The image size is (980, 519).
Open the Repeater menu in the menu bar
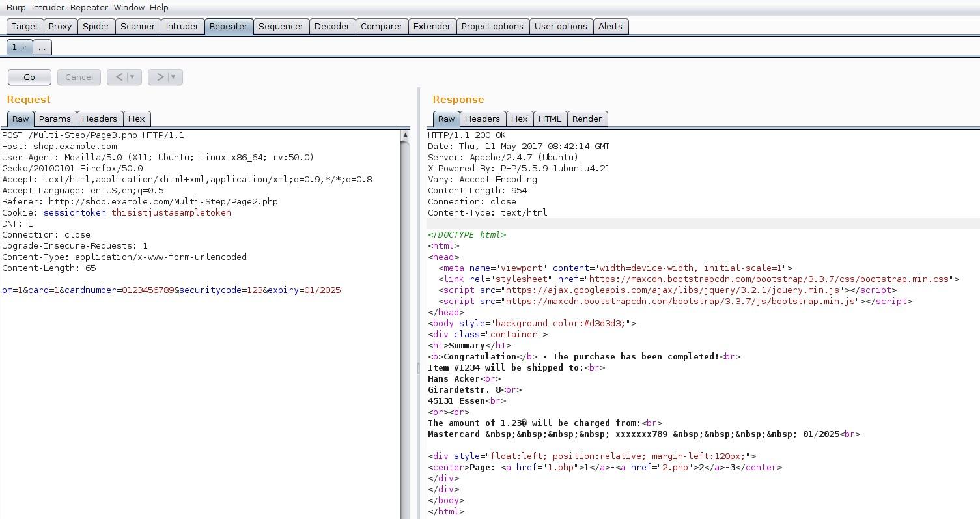[89, 7]
